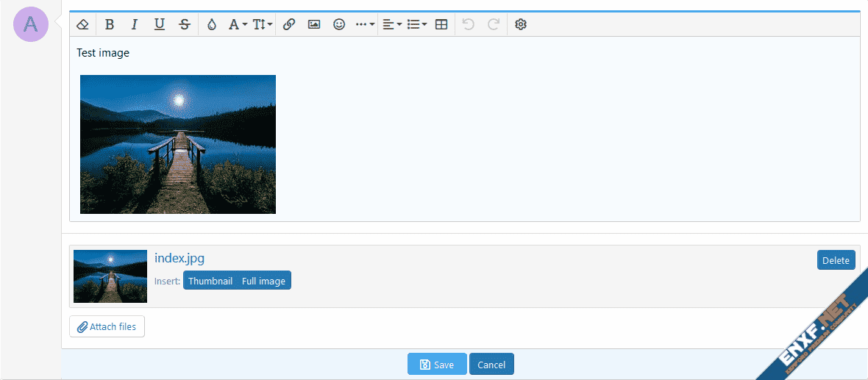This screenshot has height=380, width=868.
Task: Toggle bold formatting
Action: coord(110,24)
